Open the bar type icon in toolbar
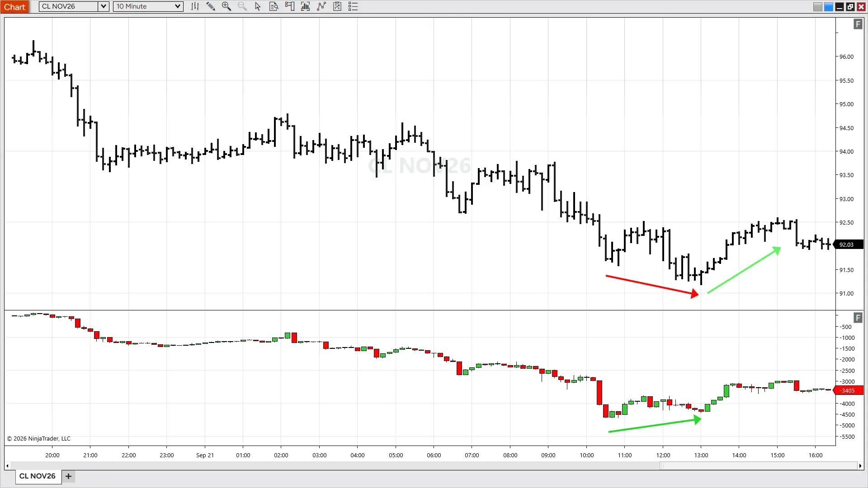The height and width of the screenshot is (488, 868). point(195,6)
